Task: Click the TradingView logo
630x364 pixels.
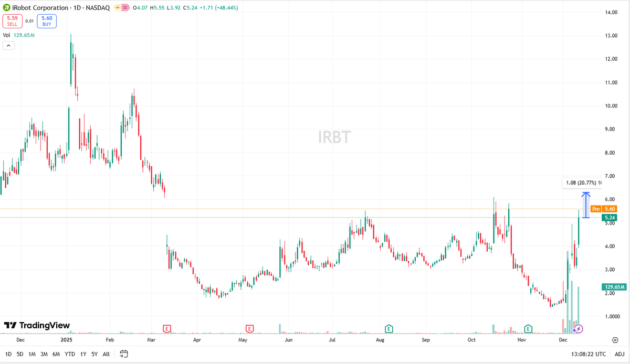Action: [37, 326]
